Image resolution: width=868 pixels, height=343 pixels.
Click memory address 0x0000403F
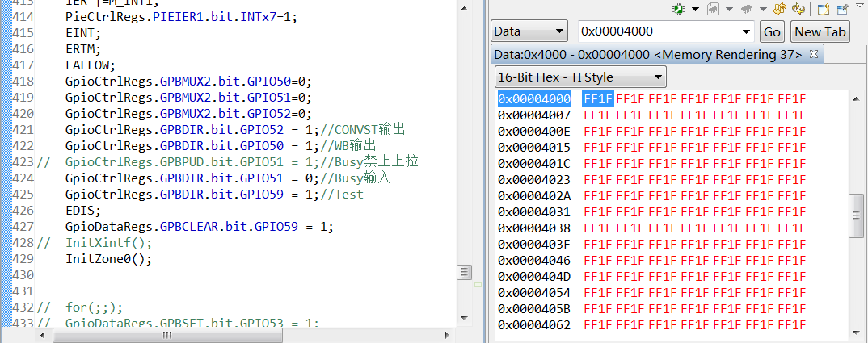(x=534, y=244)
